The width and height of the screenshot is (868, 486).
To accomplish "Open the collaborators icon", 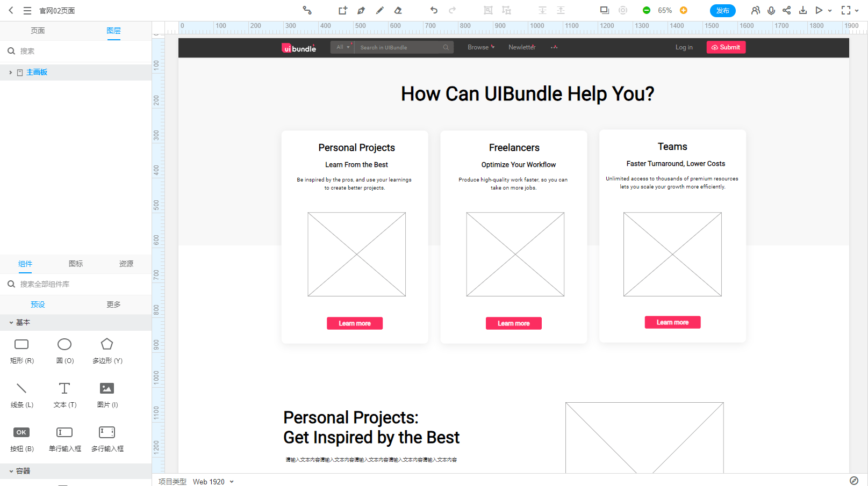I will point(755,10).
